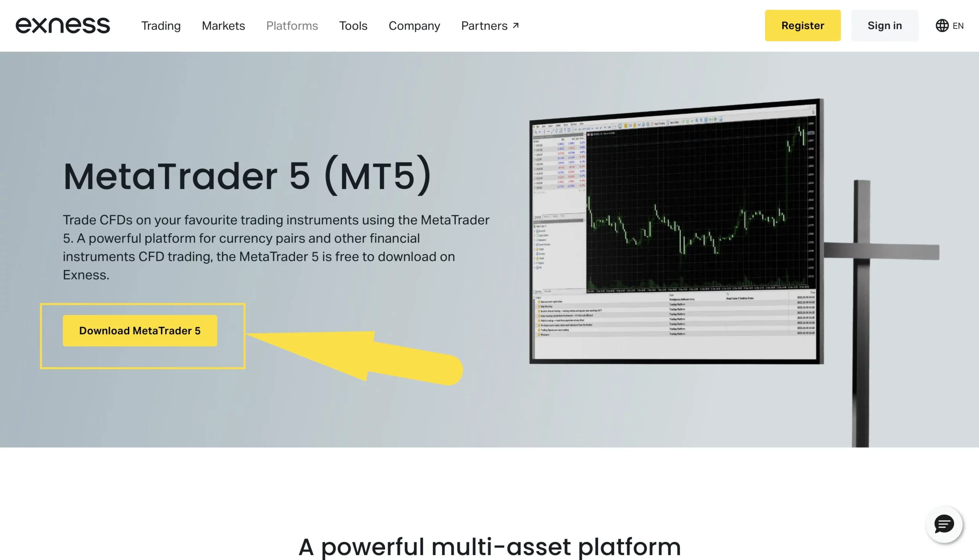Click the Trading navigation menu item
Image resolution: width=979 pixels, height=560 pixels.
click(x=161, y=26)
